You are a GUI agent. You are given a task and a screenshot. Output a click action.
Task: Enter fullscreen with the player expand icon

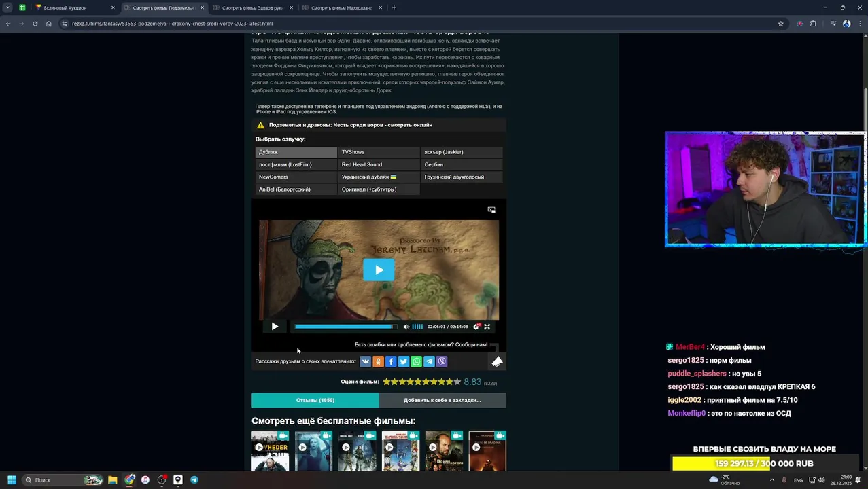pos(487,327)
